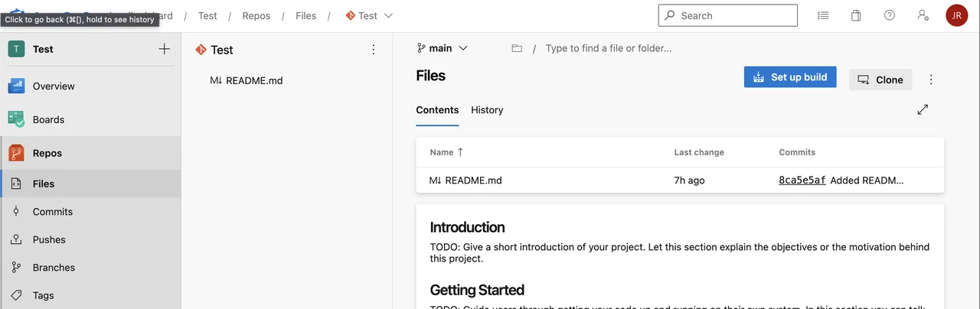Go to Files in the breadcrumb
Image resolution: width=980 pixels, height=309 pixels.
(x=305, y=15)
